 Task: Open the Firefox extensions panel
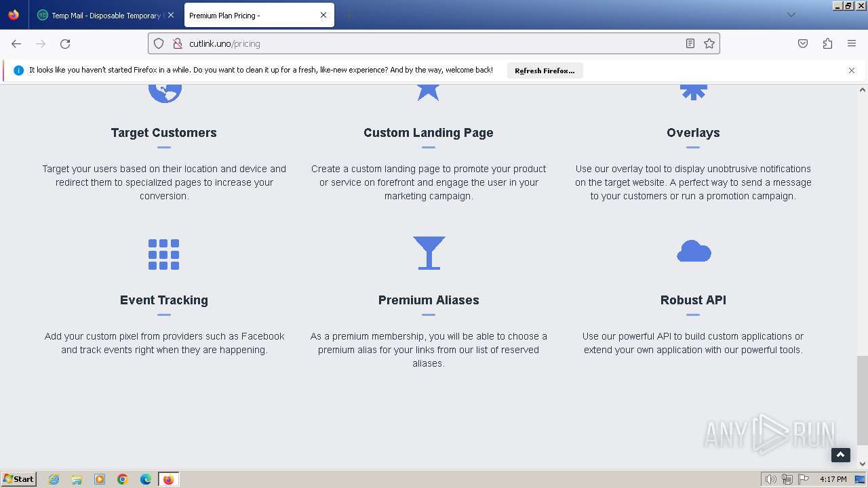(827, 43)
